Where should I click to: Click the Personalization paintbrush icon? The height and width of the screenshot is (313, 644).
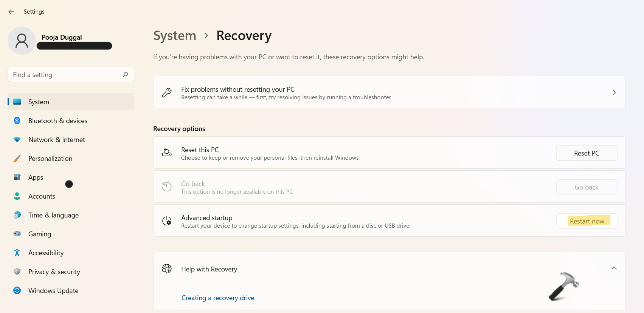[17, 158]
